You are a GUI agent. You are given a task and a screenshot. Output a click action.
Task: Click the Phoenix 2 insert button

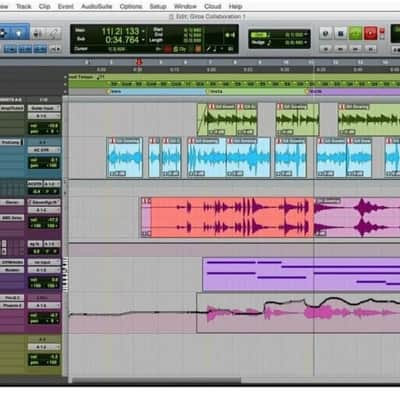(12, 305)
